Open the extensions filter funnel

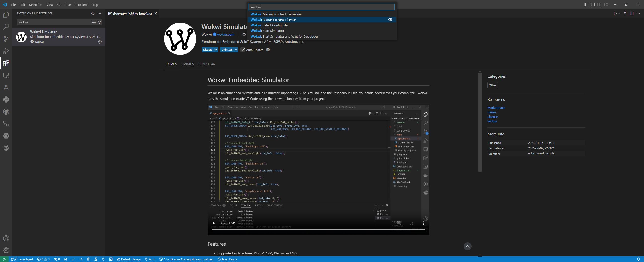pyautogui.click(x=99, y=22)
